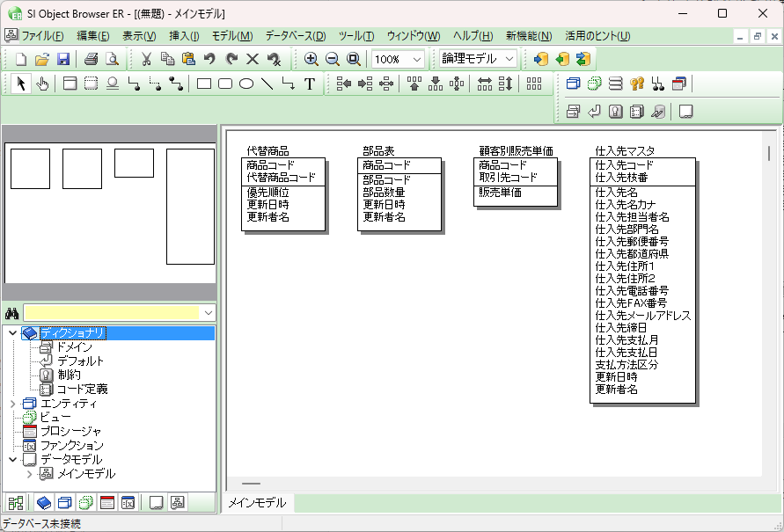Pick the straight line drawing tool
The width and height of the screenshot is (784, 532).
point(267,84)
